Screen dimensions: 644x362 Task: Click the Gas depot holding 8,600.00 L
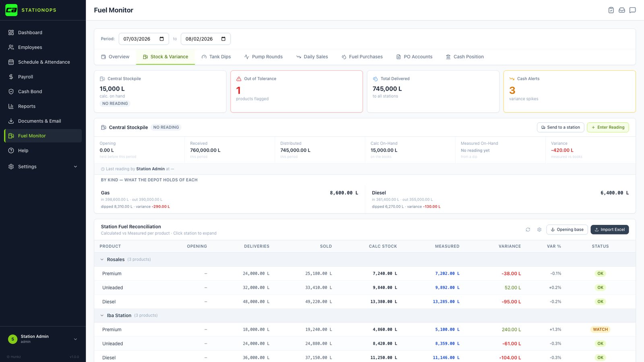click(x=344, y=193)
